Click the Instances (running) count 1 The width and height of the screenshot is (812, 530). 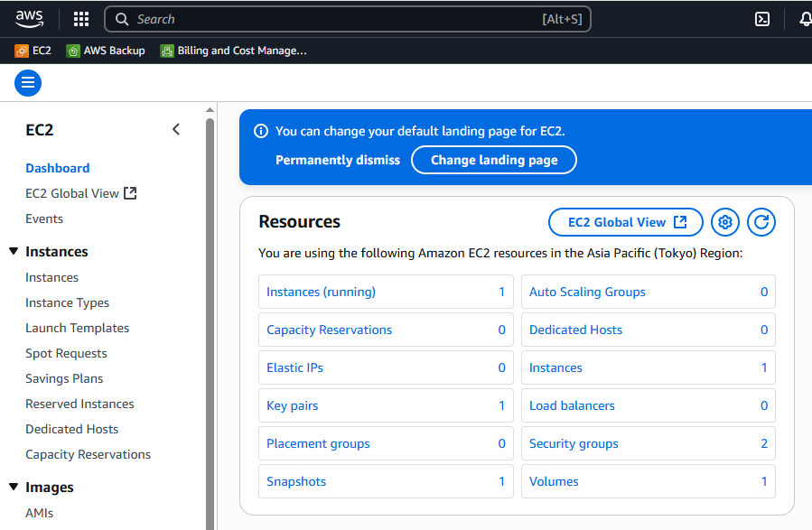pyautogui.click(x=501, y=292)
